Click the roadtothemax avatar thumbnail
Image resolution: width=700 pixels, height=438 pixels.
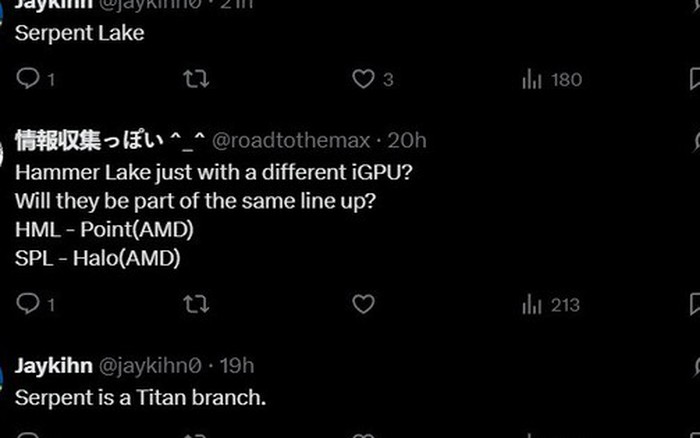[x=3, y=150]
